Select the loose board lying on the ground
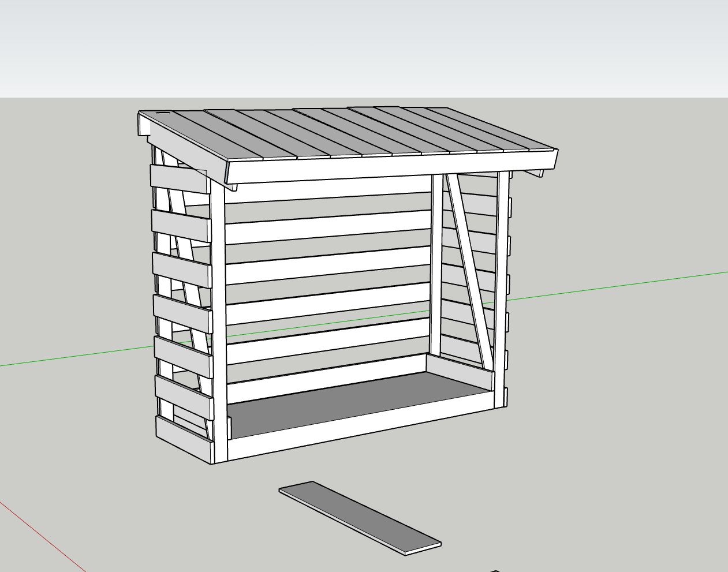 tap(360, 518)
